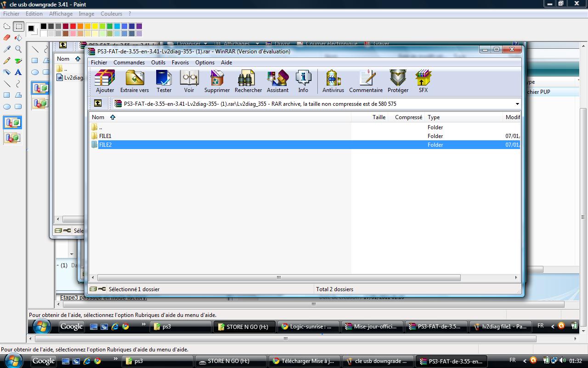
Task: Open WinRAR's Aide menu
Action: click(226, 63)
